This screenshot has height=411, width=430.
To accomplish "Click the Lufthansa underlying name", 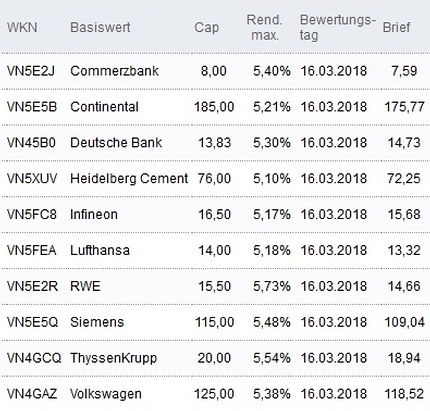I will (100, 250).
